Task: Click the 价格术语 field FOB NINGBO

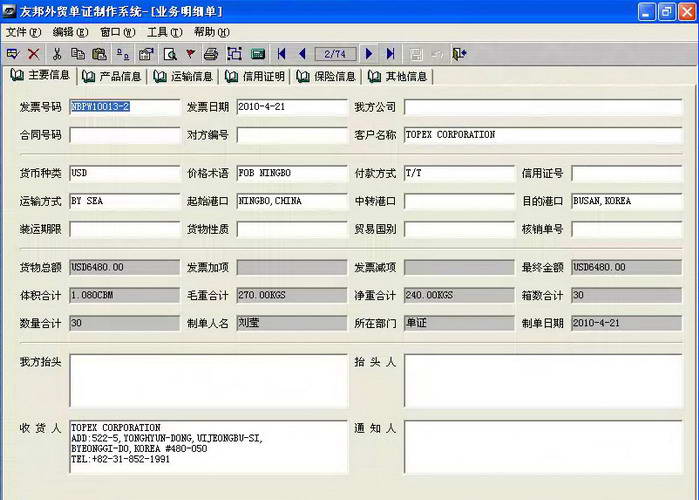Action: (x=292, y=173)
